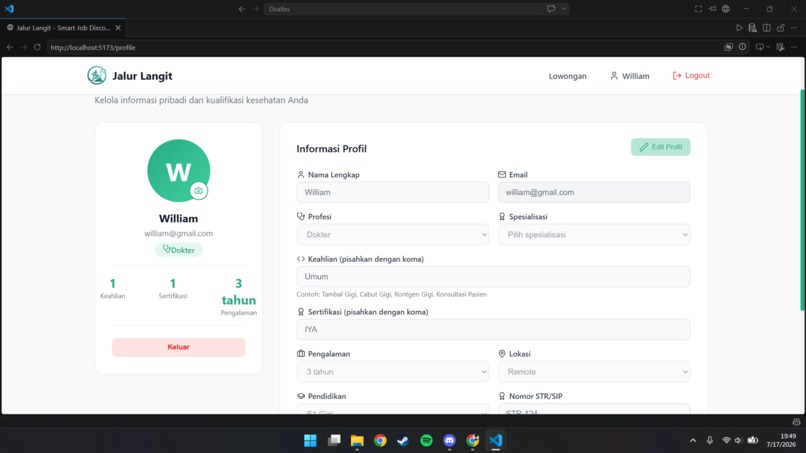Open Google Chrome from taskbar
The height and width of the screenshot is (453, 806).
380,441
